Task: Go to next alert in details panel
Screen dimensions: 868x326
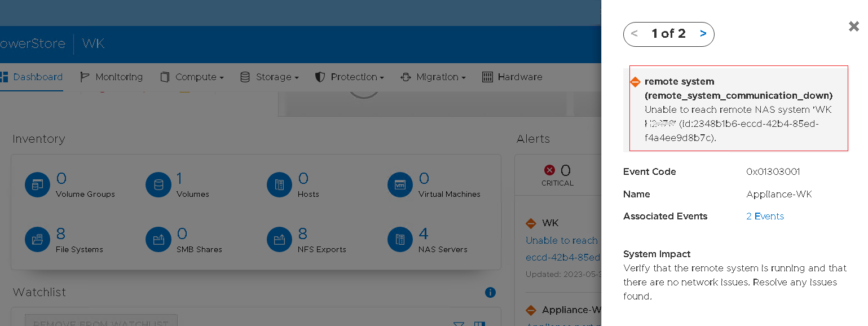Action: tap(703, 33)
